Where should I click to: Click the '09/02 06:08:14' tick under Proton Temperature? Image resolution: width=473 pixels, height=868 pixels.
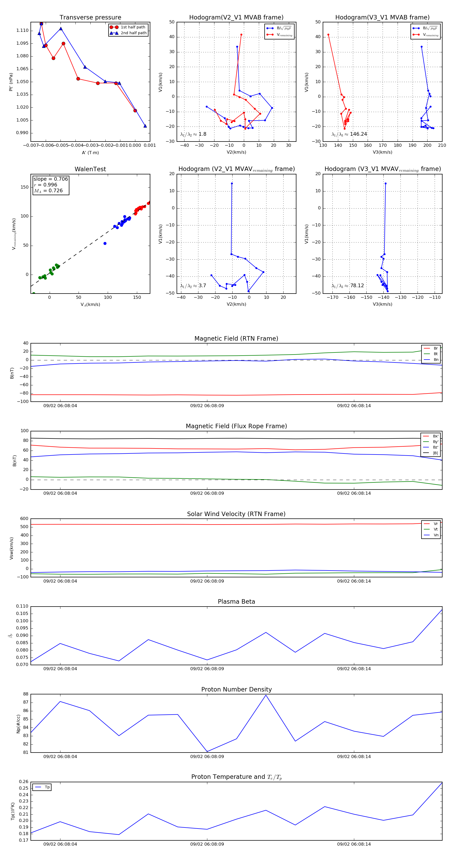point(354,844)
